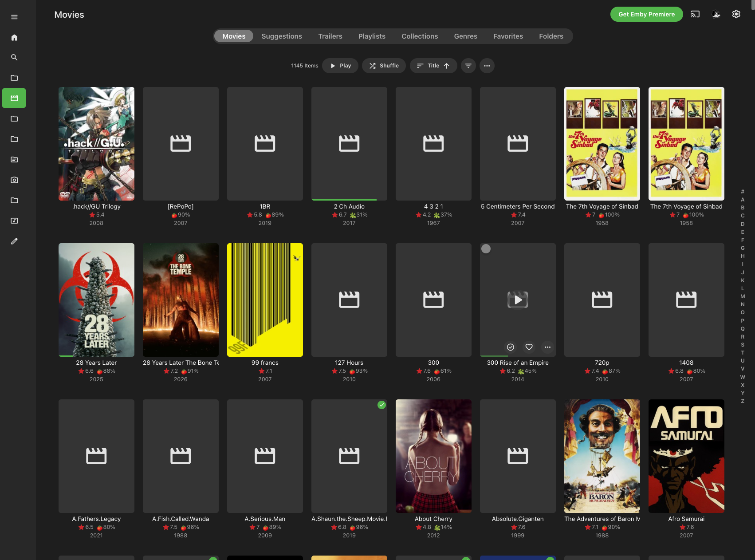755x560 pixels.
Task: Click the "1145 Items" count text
Action: [x=305, y=66]
